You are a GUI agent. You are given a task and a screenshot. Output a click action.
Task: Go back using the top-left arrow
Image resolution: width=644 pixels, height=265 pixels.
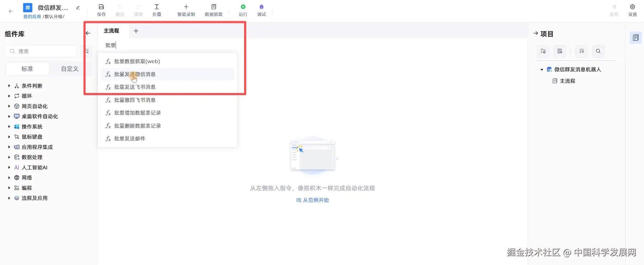tap(11, 11)
